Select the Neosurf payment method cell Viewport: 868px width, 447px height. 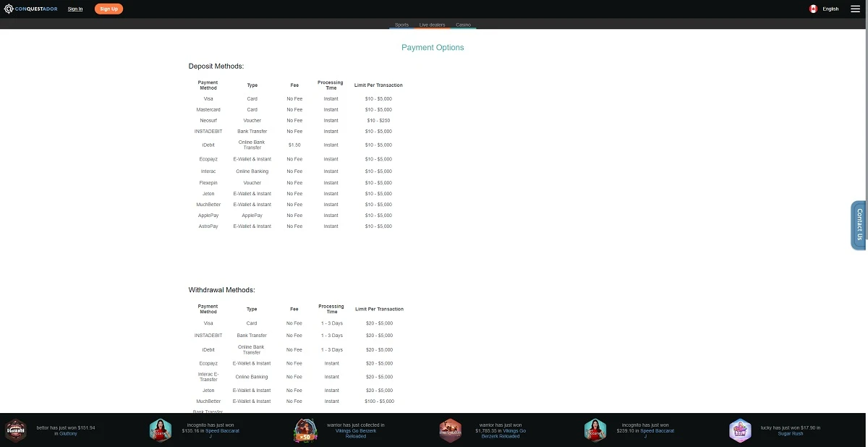tap(208, 120)
